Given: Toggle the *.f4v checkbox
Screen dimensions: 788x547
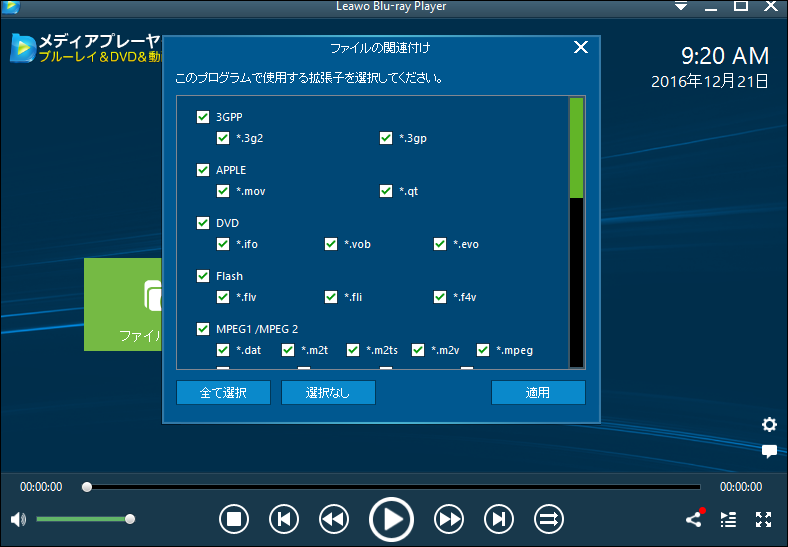Looking at the screenshot, I should pyautogui.click(x=440, y=297).
